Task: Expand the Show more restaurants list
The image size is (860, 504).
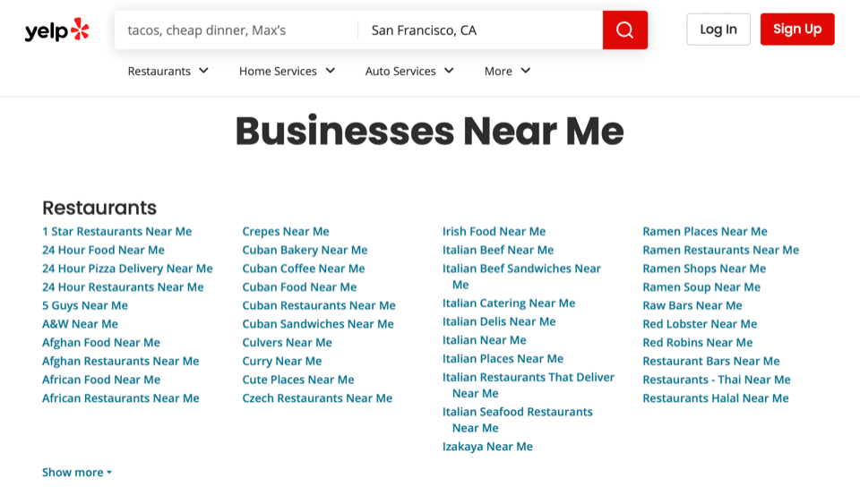Action: [x=77, y=473]
